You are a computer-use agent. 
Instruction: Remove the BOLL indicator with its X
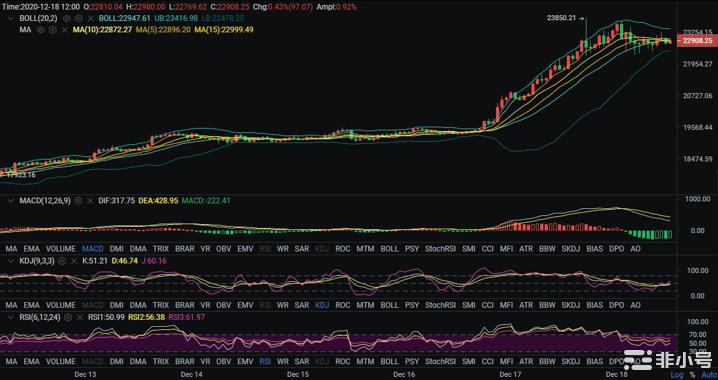tap(91, 18)
